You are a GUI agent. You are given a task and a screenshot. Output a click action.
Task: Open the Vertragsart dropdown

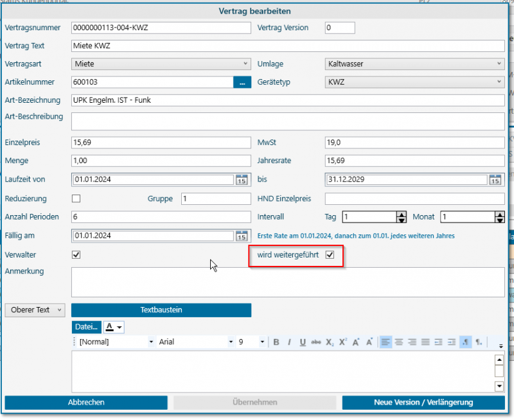pos(161,64)
